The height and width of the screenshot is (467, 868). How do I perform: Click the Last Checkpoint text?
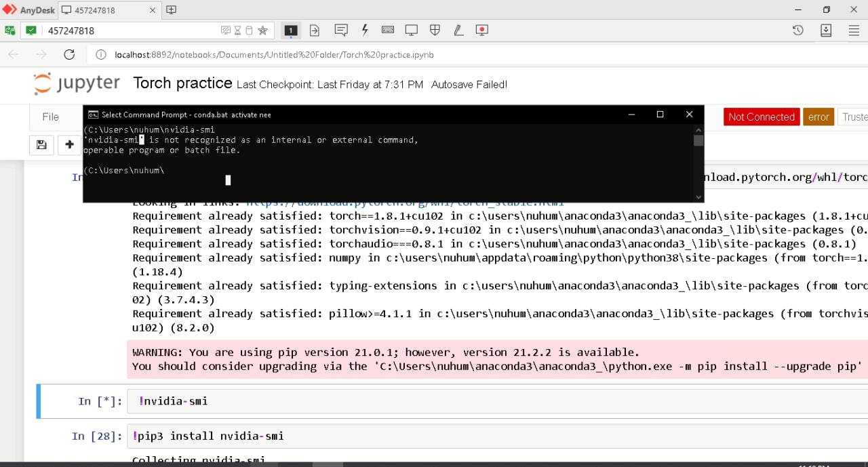(330, 85)
